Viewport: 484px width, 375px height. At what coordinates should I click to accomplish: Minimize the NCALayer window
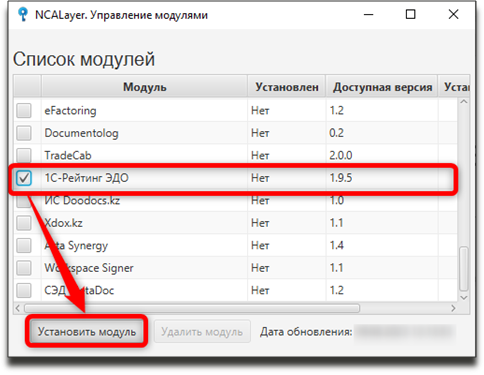pyautogui.click(x=368, y=15)
